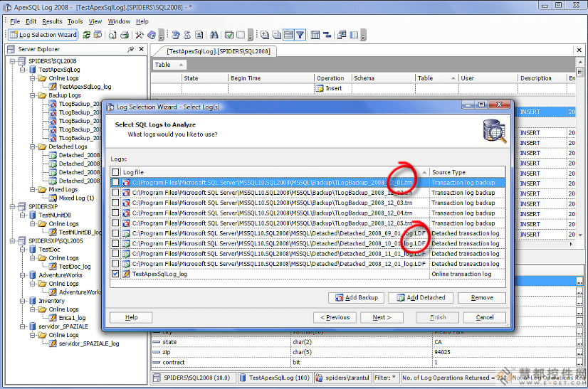Image resolution: width=588 pixels, height=389 pixels.
Task: Close the Server Explorer panel
Action: pyautogui.click(x=142, y=49)
